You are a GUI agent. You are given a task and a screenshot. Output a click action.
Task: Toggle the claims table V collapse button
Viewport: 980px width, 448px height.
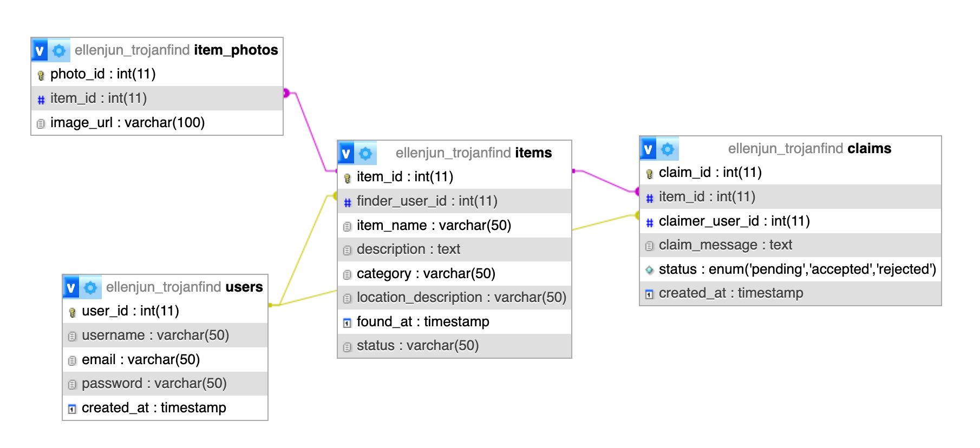click(648, 149)
